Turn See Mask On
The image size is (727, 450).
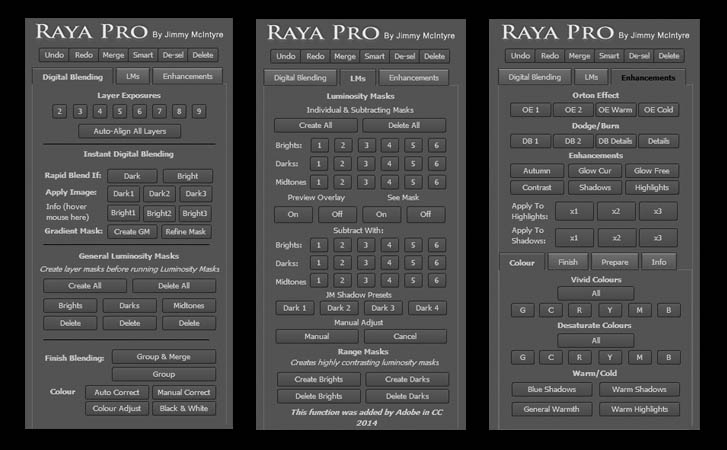click(381, 215)
